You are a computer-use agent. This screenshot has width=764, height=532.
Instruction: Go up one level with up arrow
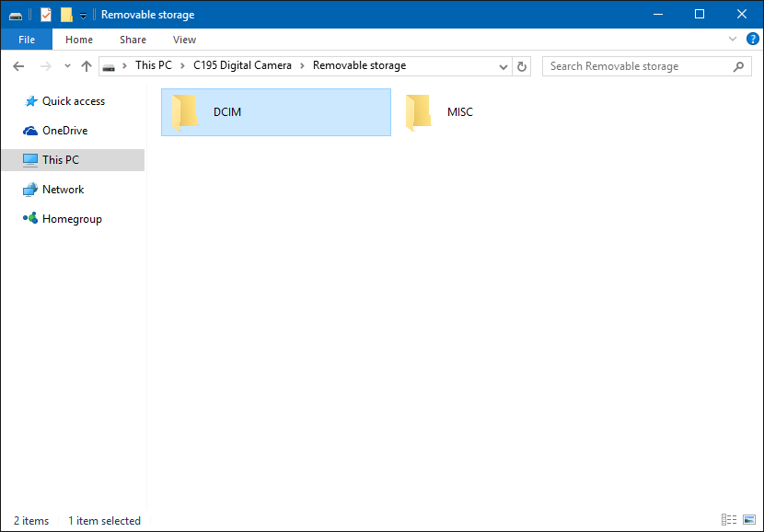(87, 66)
